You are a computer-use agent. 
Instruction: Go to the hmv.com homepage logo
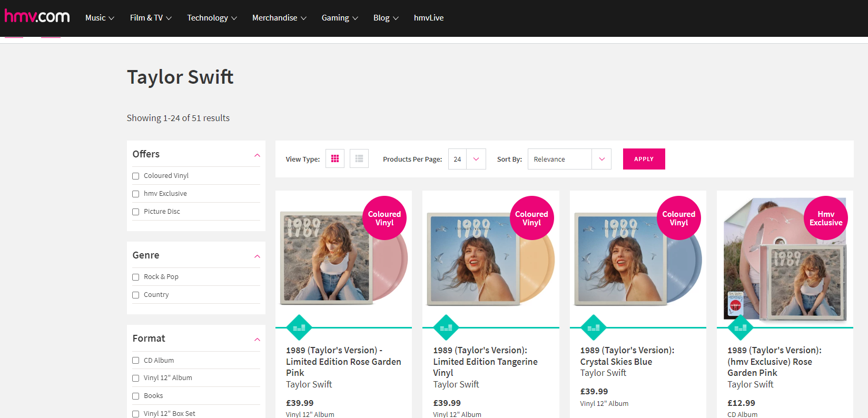click(37, 16)
